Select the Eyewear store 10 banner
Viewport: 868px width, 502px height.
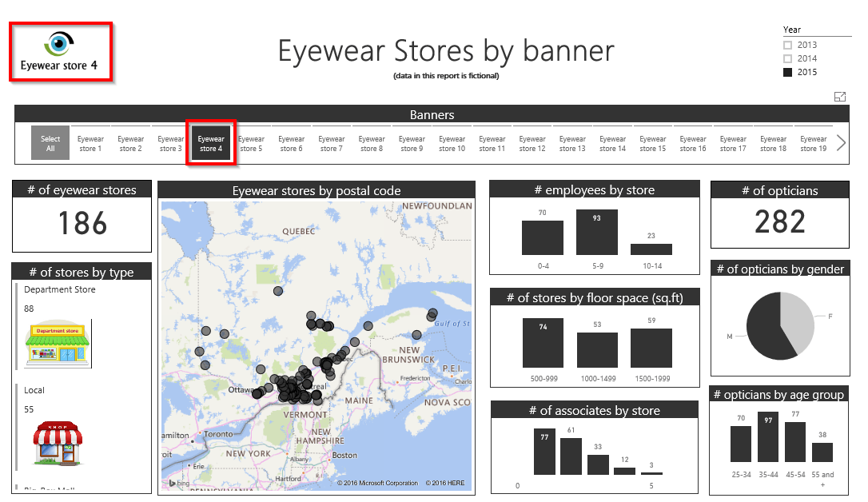click(452, 144)
